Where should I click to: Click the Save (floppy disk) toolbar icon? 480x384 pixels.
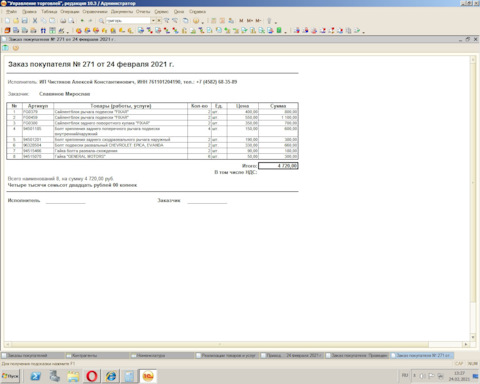[x=25, y=21]
